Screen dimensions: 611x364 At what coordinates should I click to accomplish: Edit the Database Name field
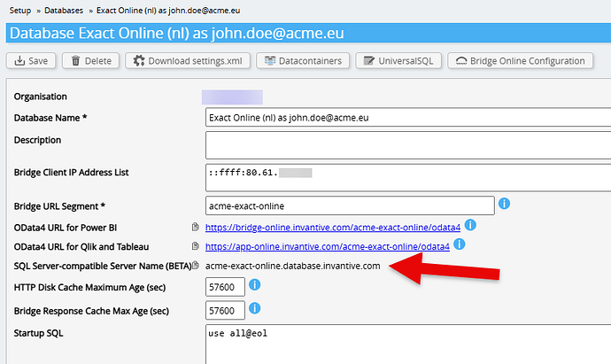tap(408, 118)
